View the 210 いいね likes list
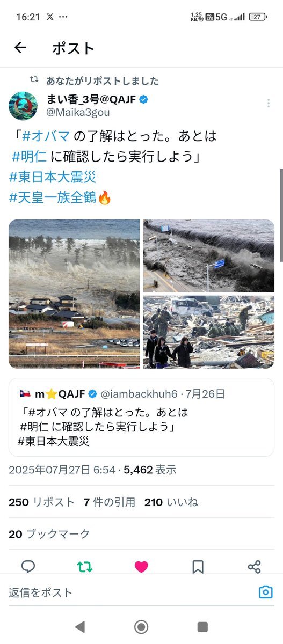 (171, 502)
